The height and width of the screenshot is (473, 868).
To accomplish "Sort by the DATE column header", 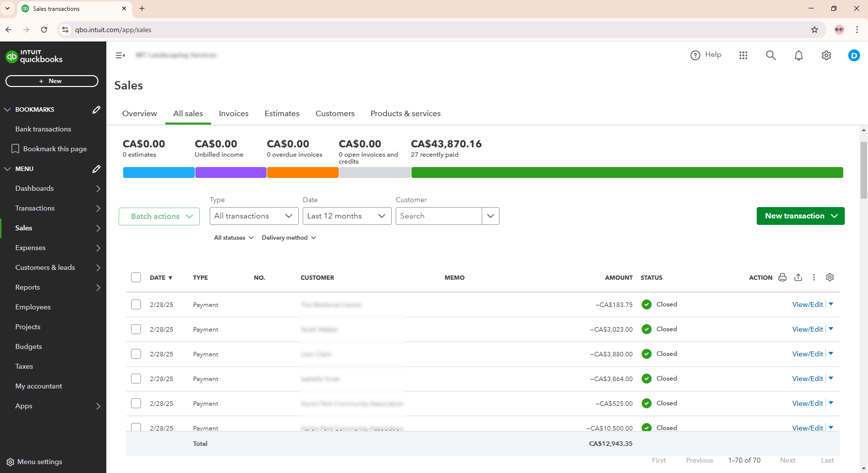I will click(161, 278).
